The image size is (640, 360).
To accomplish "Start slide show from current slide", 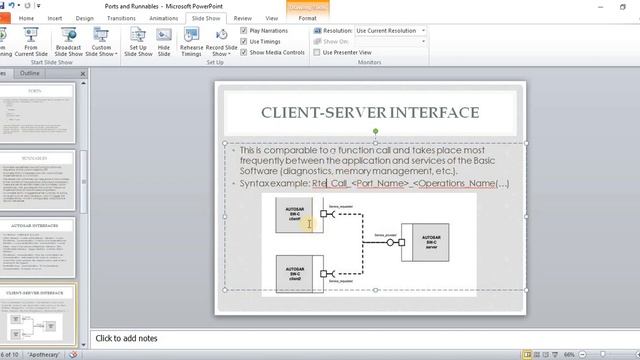I will pos(31,42).
